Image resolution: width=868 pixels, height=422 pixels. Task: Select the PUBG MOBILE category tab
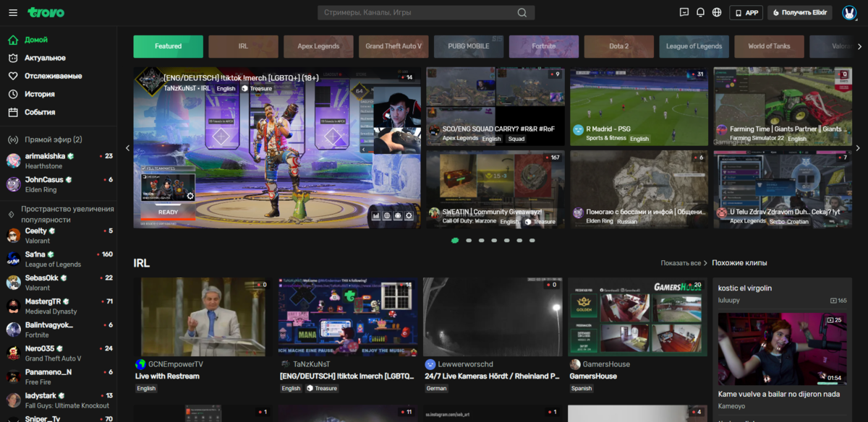tap(469, 46)
